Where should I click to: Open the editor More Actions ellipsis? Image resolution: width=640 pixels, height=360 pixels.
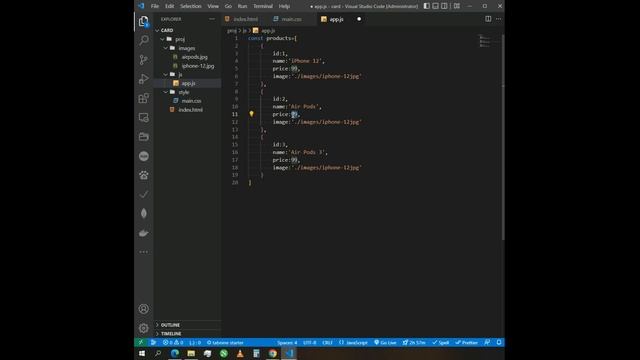(498, 19)
